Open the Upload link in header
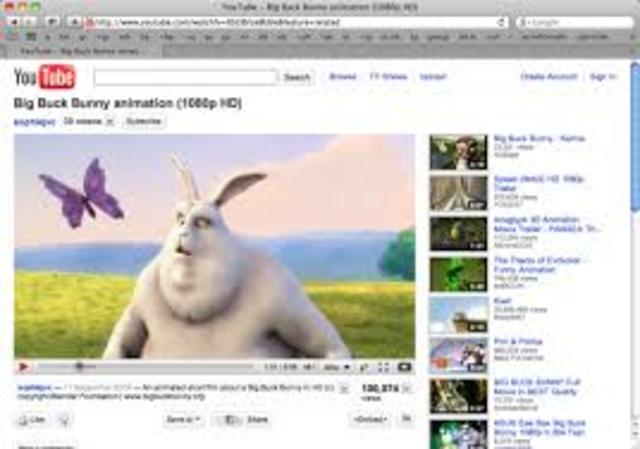The height and width of the screenshot is (449, 640). pos(433,76)
